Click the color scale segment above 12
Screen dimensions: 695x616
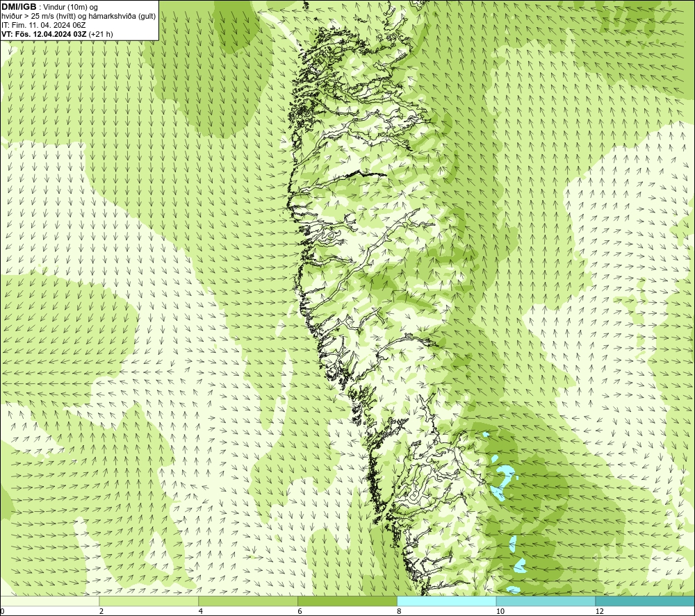coord(645,601)
